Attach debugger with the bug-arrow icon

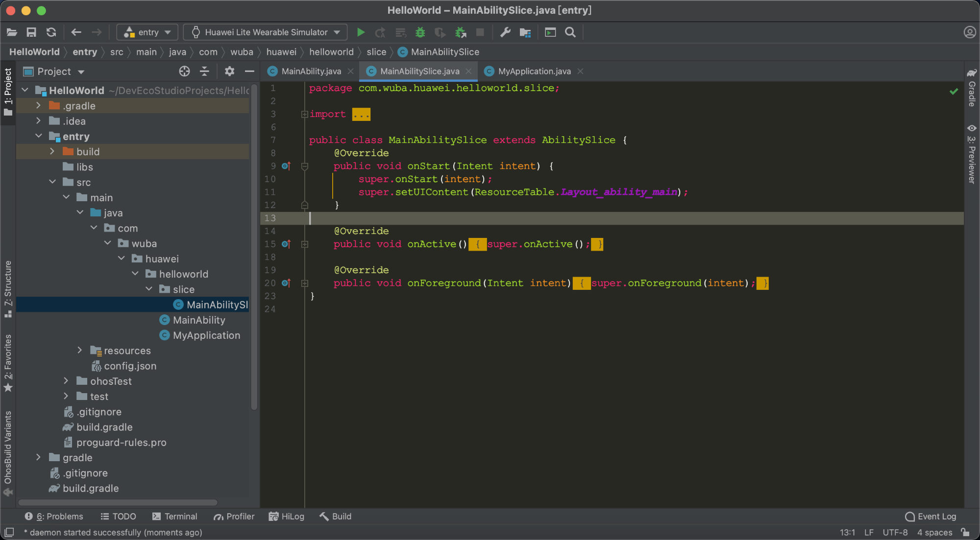coord(461,32)
